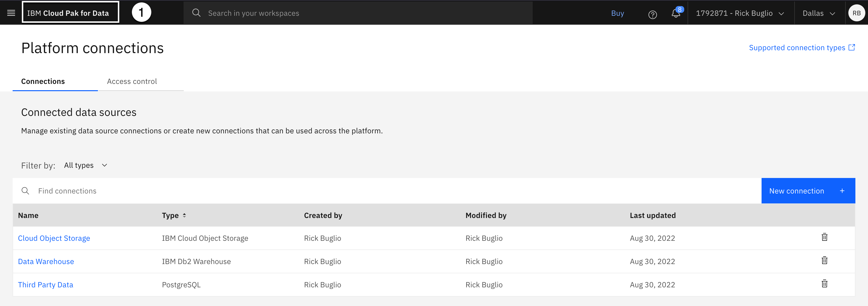The width and height of the screenshot is (868, 306).
Task: Open the Rick Buglio account dropdown
Action: tap(740, 13)
